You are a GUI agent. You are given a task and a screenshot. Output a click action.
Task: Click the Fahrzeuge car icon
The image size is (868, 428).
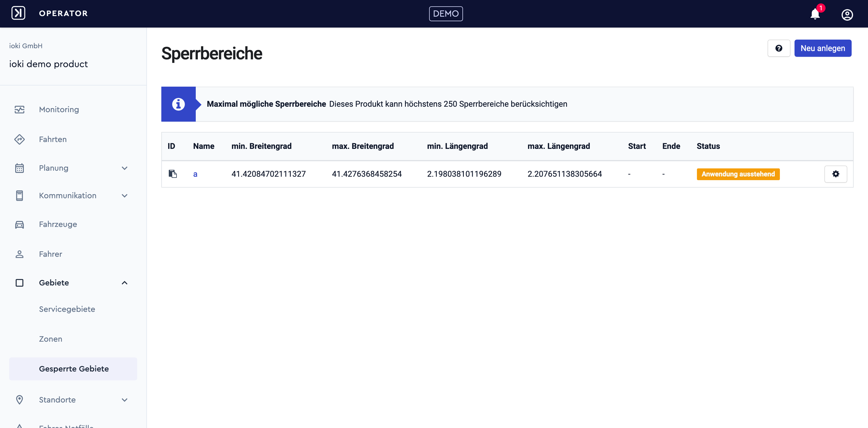pyautogui.click(x=20, y=224)
